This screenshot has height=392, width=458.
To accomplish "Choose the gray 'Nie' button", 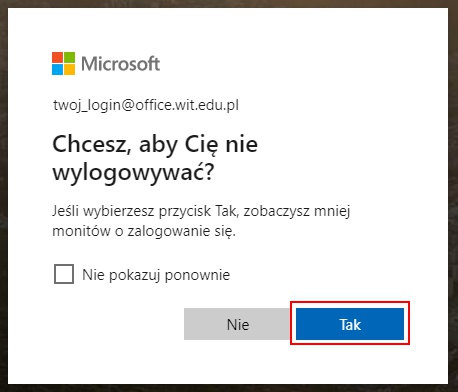I will 237,324.
